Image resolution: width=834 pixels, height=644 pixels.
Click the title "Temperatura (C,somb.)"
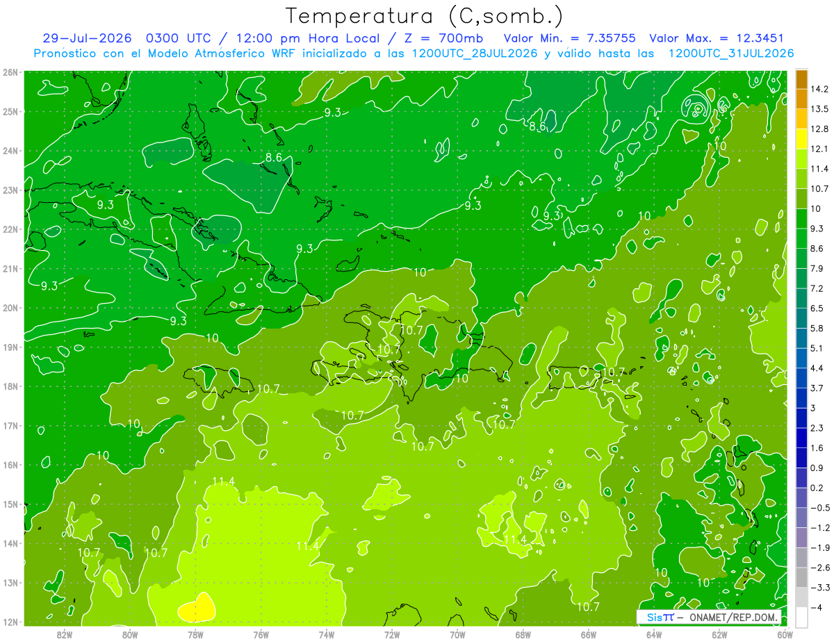point(425,16)
